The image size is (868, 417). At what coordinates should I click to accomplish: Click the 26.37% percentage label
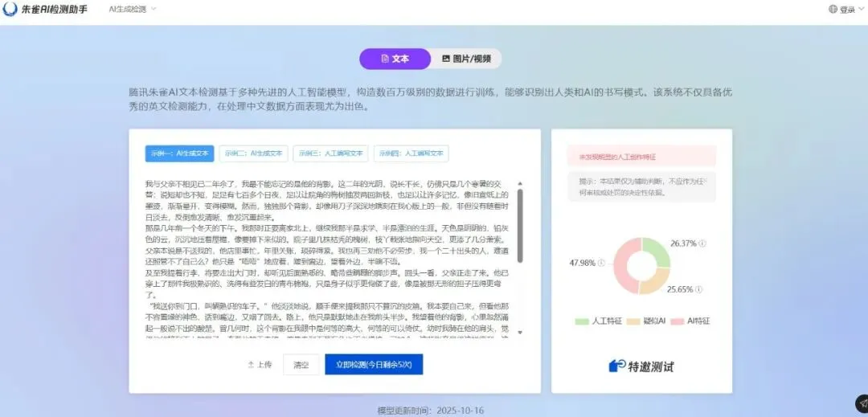683,243
